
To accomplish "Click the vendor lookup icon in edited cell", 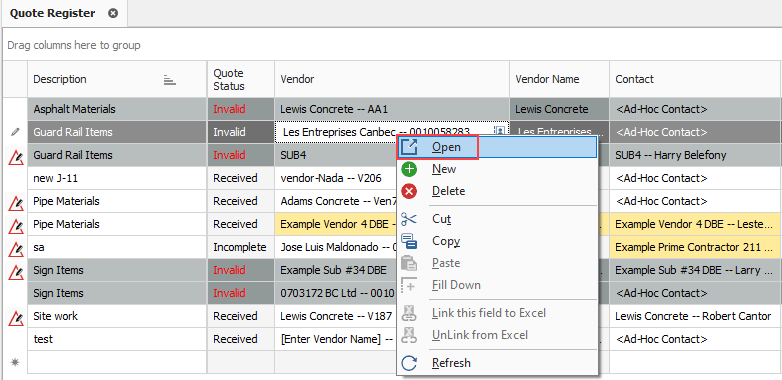I will [x=499, y=131].
